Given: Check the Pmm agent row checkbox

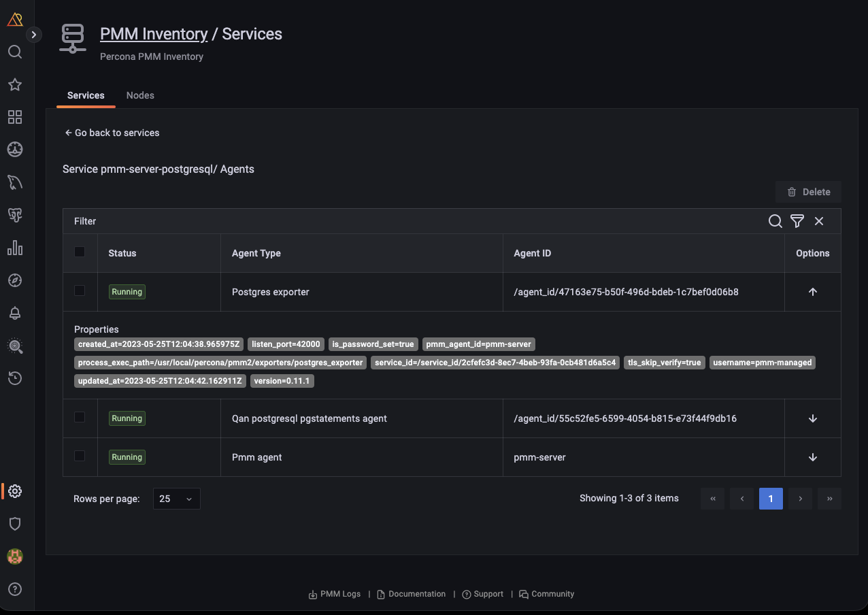Looking at the screenshot, I should point(80,456).
